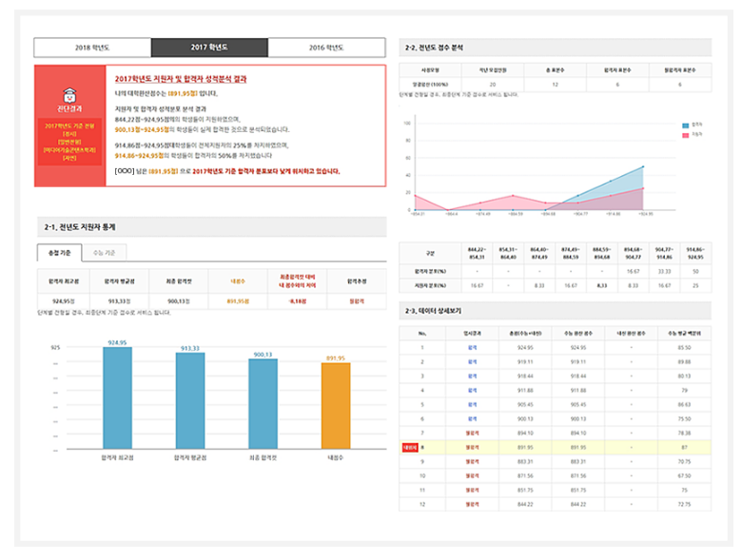The width and height of the screenshot is (742, 560).
Task: Click the orange 내점수 bar
Action: click(x=335, y=407)
